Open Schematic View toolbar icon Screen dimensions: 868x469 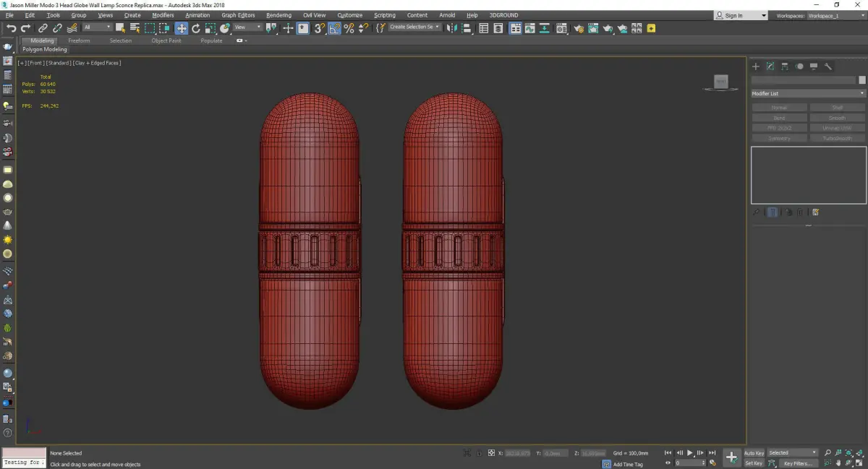(x=544, y=28)
